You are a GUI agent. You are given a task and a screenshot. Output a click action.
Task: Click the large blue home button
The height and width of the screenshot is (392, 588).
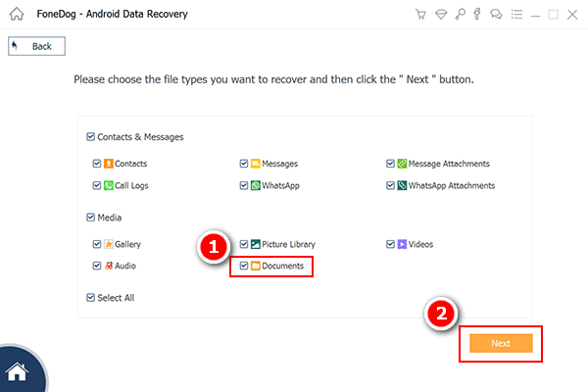pyautogui.click(x=20, y=370)
